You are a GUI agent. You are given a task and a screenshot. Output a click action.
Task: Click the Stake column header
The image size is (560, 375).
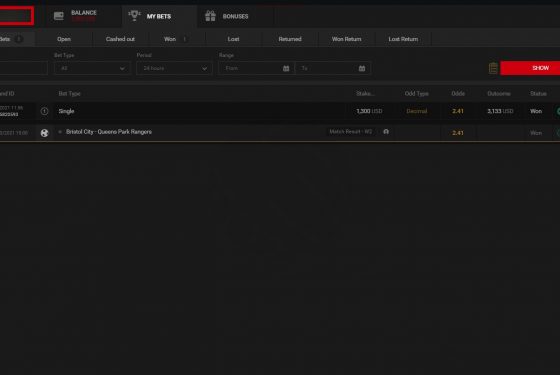[x=365, y=94]
